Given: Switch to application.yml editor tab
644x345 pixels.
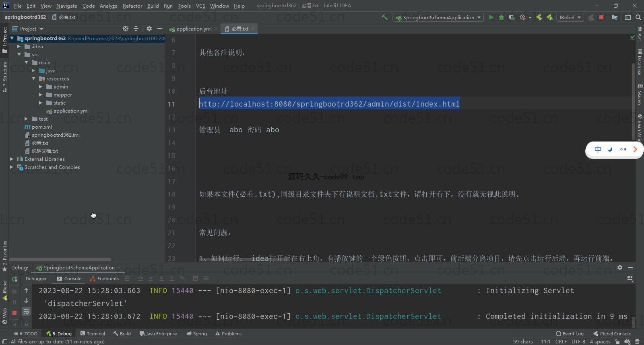Looking at the screenshot, I should click(x=194, y=29).
